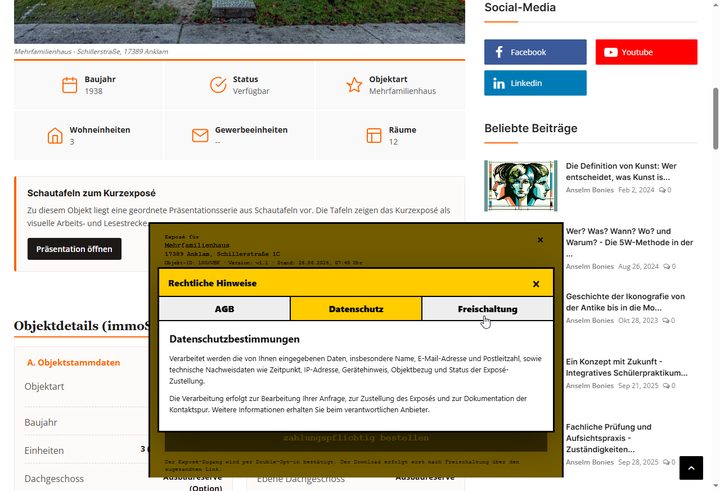Click the Datenschutzbestimmungen heading
This screenshot has height=491, width=720.
coord(234,339)
